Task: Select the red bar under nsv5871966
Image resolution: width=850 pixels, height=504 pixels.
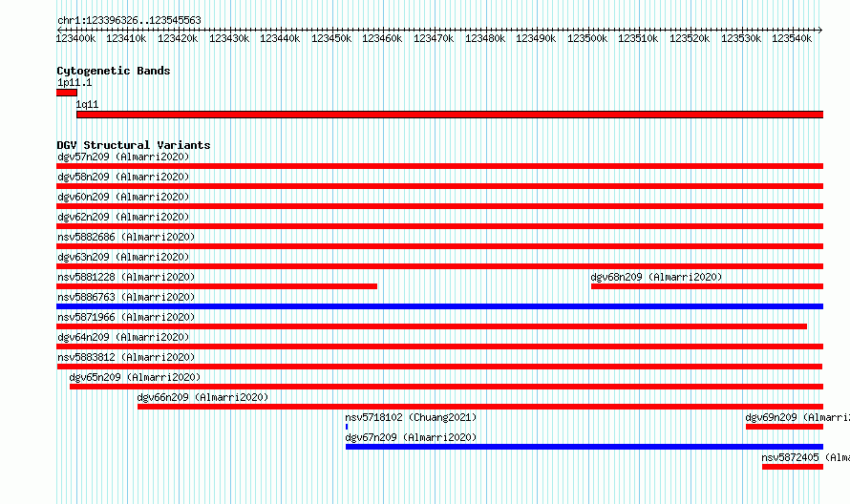Action: point(432,326)
